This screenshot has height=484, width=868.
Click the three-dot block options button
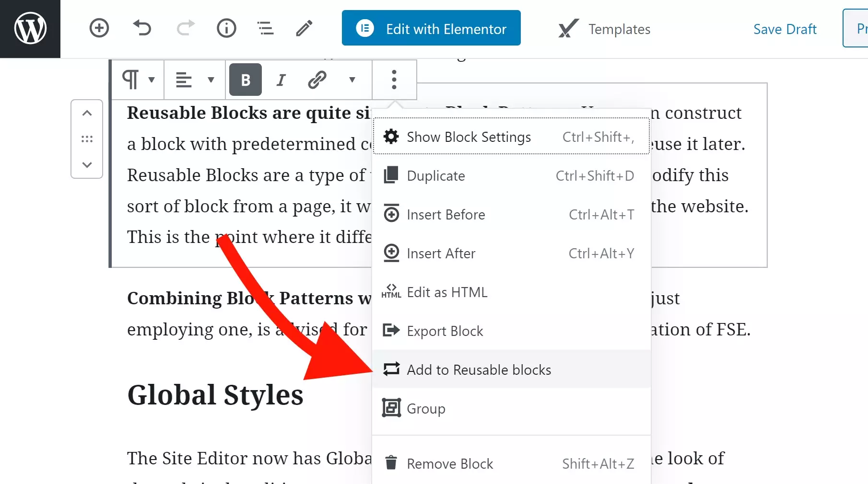pos(394,80)
